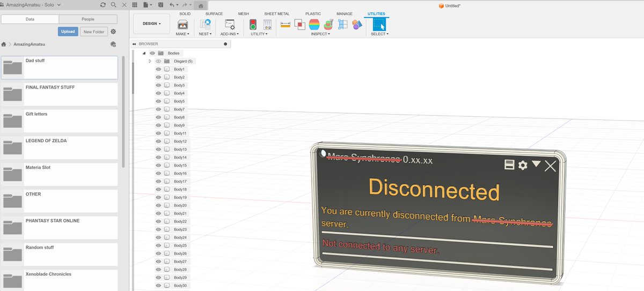Open the LEGEND OF ZELDA folder

[59, 148]
